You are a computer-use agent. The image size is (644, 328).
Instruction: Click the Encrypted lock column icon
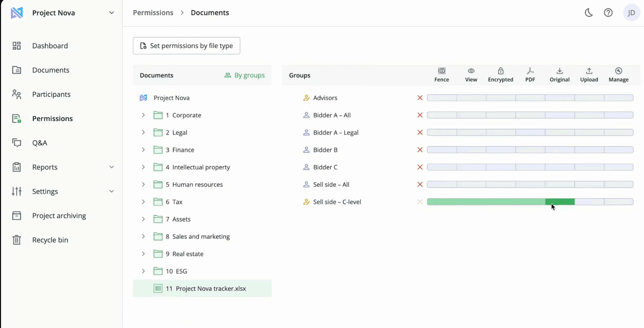coord(500,71)
